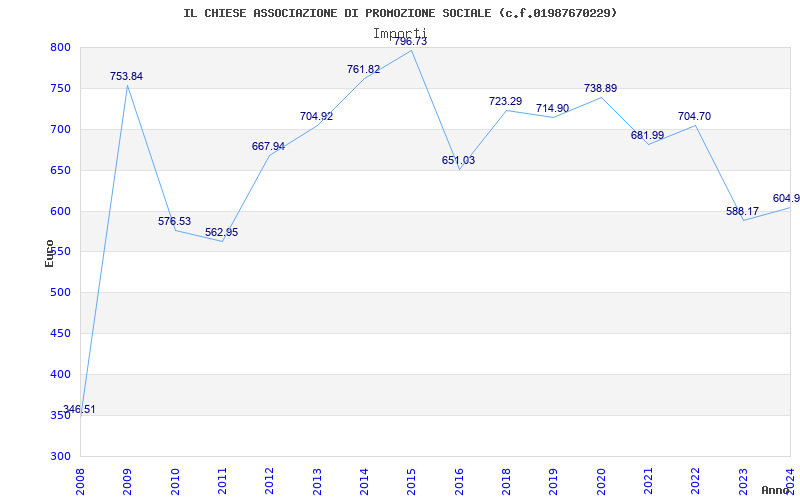Viewport: 800px width, 500px height.
Task: Click y-axis value 450
Action: [60, 334]
